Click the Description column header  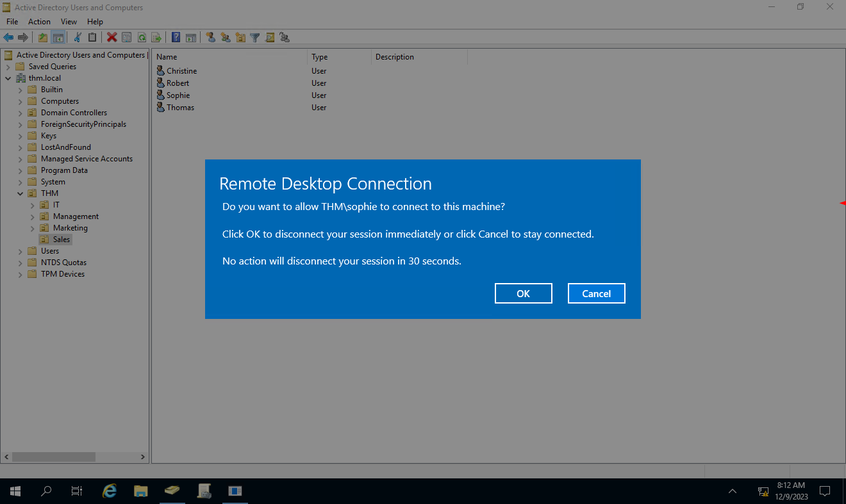pos(420,57)
